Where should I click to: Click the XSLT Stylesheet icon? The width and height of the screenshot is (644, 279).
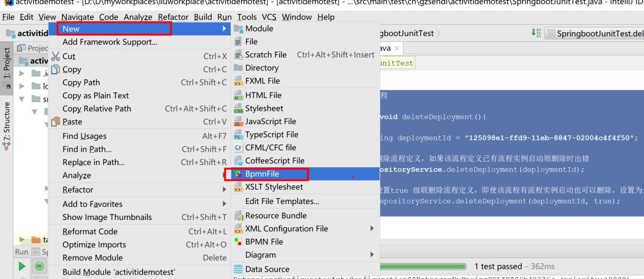click(x=238, y=187)
